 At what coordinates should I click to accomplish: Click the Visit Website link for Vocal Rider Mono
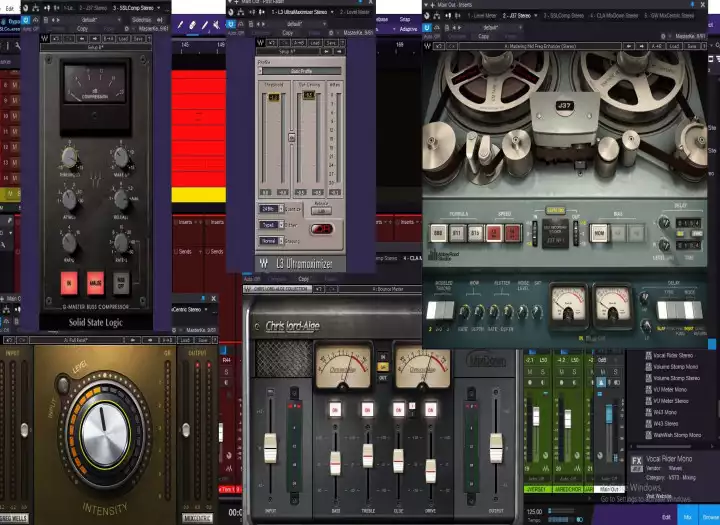[x=659, y=496]
